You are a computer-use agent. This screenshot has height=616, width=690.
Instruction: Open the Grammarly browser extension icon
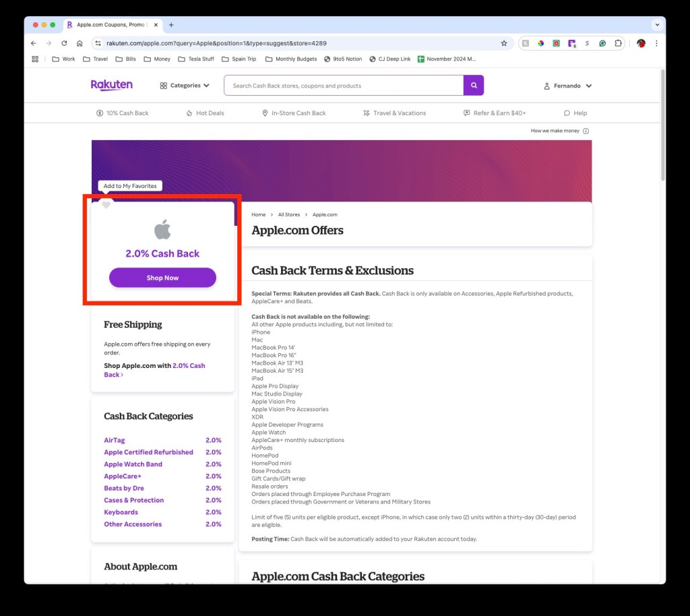(602, 43)
